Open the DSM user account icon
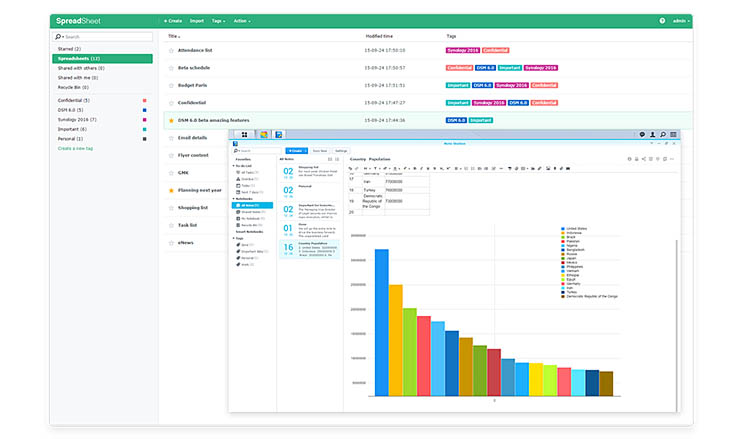Screen dimensions: 740x439 [x=651, y=134]
